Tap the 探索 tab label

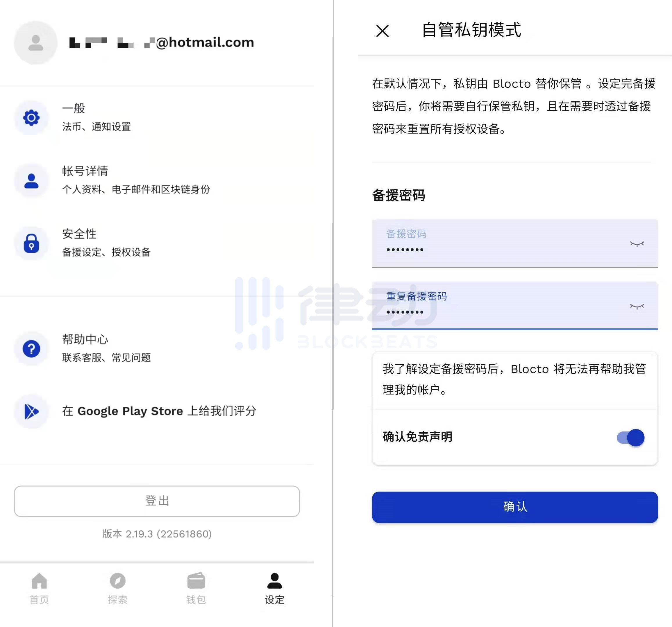tap(118, 600)
